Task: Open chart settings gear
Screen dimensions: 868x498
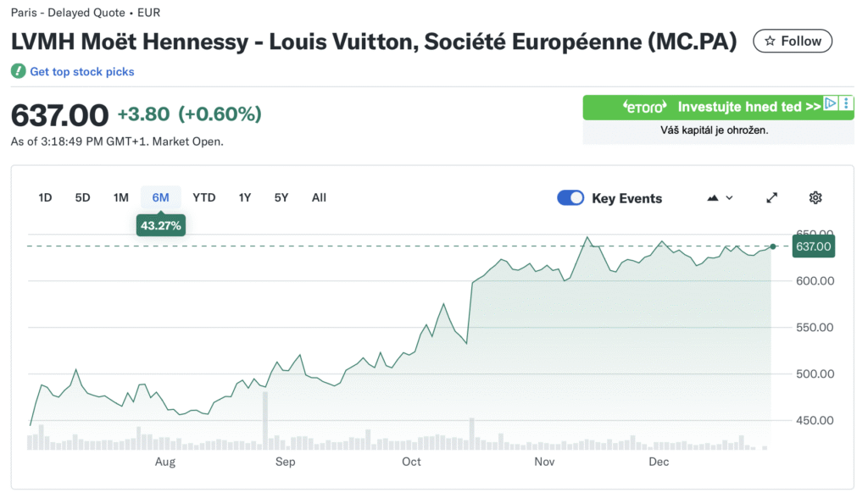Action: tap(815, 197)
